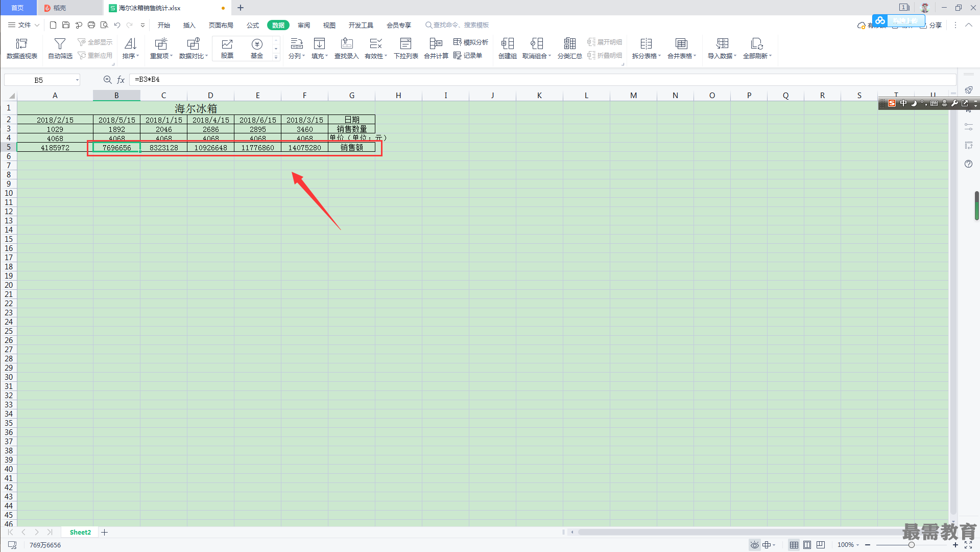
Task: Open the View (视图) ribbon tab
Action: pos(329,25)
